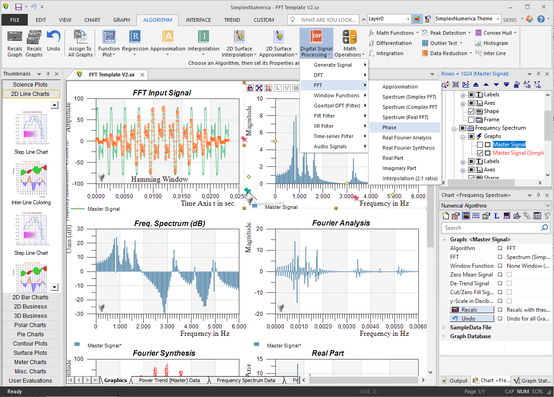The width and height of the screenshot is (554, 397).
Task: Open the Interpolation algorithm icon
Action: (203, 42)
